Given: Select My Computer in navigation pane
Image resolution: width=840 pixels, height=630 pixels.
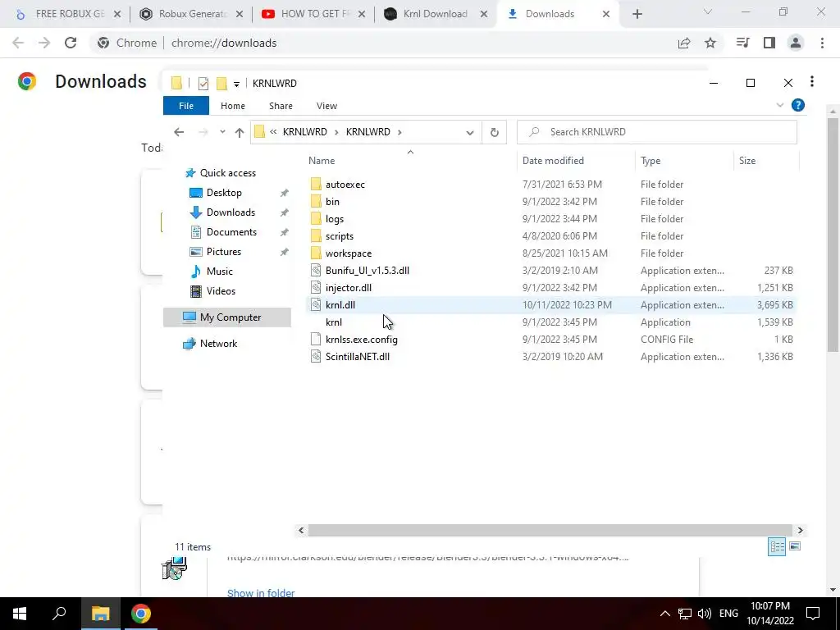Looking at the screenshot, I should (x=227, y=317).
